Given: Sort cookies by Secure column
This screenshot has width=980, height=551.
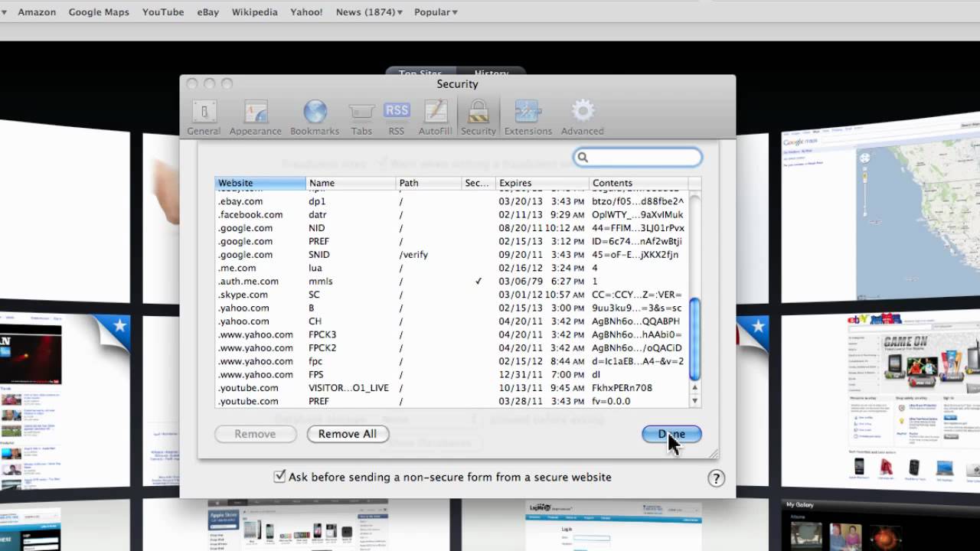Looking at the screenshot, I should (479, 183).
